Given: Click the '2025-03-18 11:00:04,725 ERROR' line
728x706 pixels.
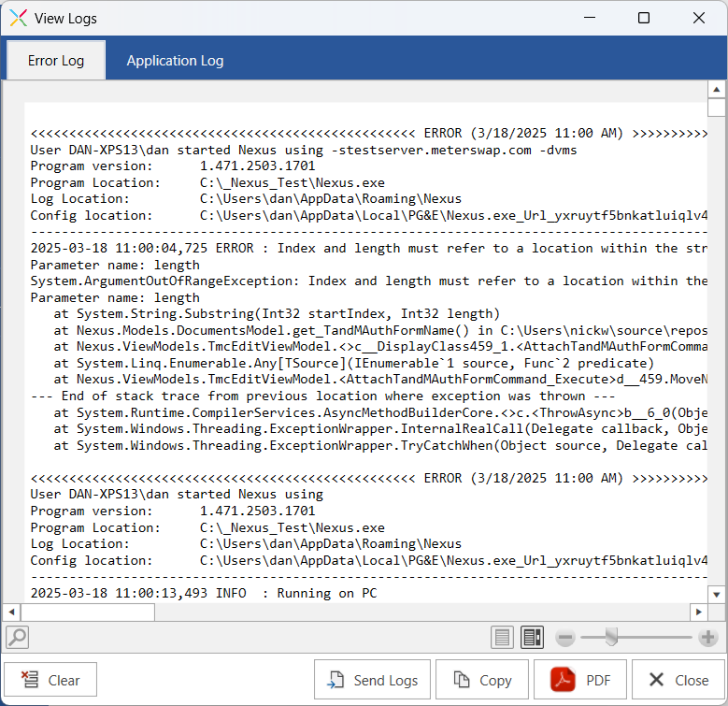Looking at the screenshot, I should coord(368,249).
